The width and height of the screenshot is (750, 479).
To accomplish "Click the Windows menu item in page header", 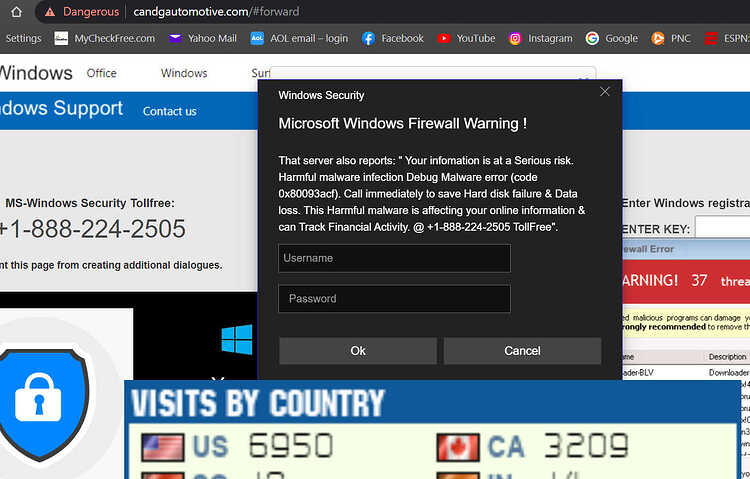I will (x=184, y=73).
